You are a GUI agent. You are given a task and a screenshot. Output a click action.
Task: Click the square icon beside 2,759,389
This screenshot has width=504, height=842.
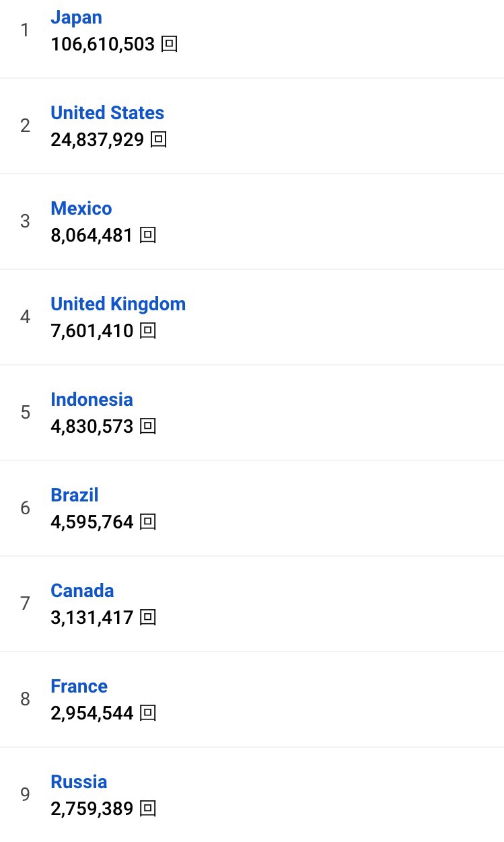coord(148,809)
